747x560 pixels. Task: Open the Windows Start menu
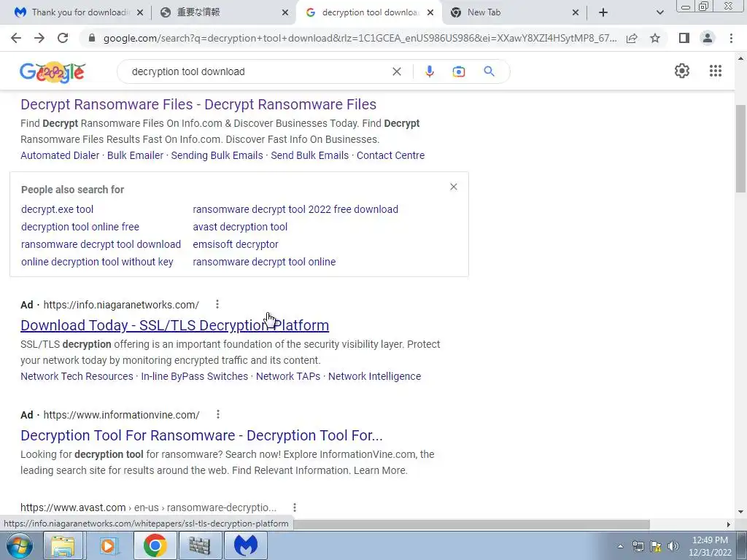(x=19, y=545)
